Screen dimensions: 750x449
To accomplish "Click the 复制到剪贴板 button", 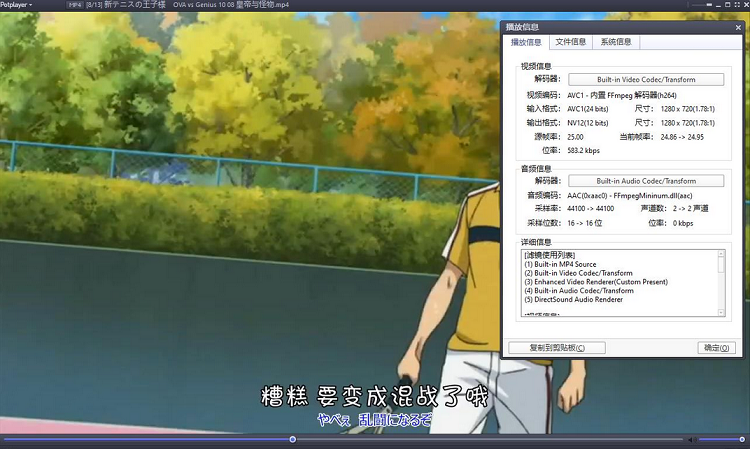I will pyautogui.click(x=557, y=348).
